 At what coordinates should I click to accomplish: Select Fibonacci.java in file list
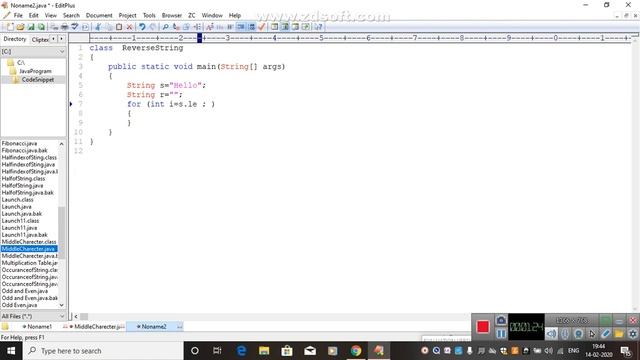pos(19,144)
